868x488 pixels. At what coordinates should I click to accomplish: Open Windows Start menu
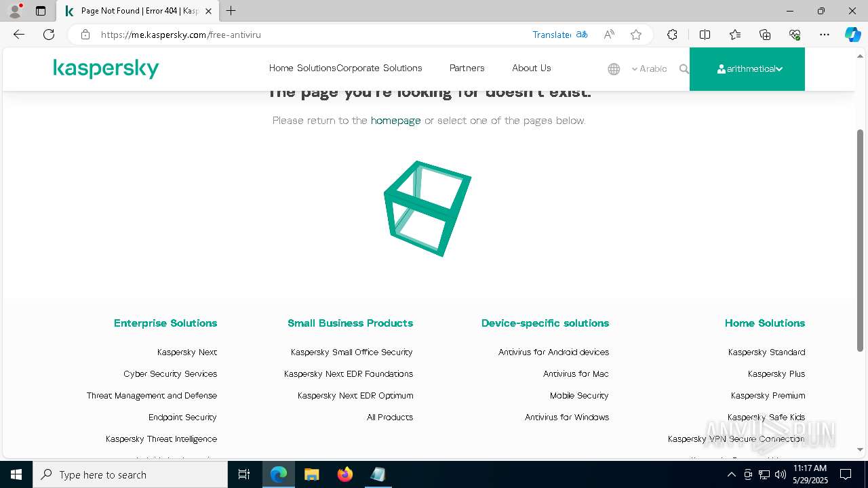click(x=16, y=474)
